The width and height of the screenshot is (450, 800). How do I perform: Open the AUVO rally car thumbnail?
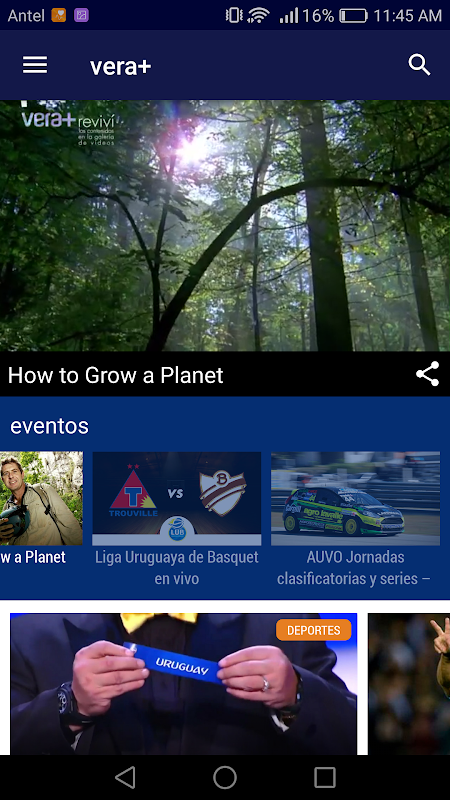[x=356, y=498]
